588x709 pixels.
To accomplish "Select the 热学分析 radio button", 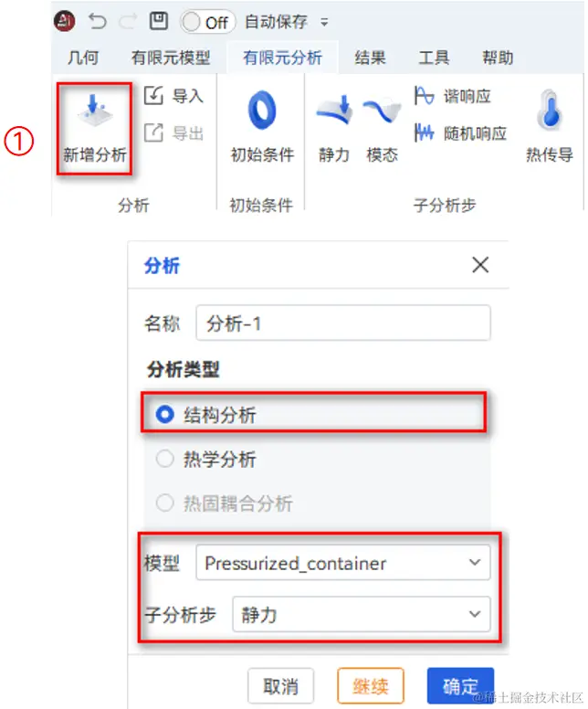I will coord(164,459).
